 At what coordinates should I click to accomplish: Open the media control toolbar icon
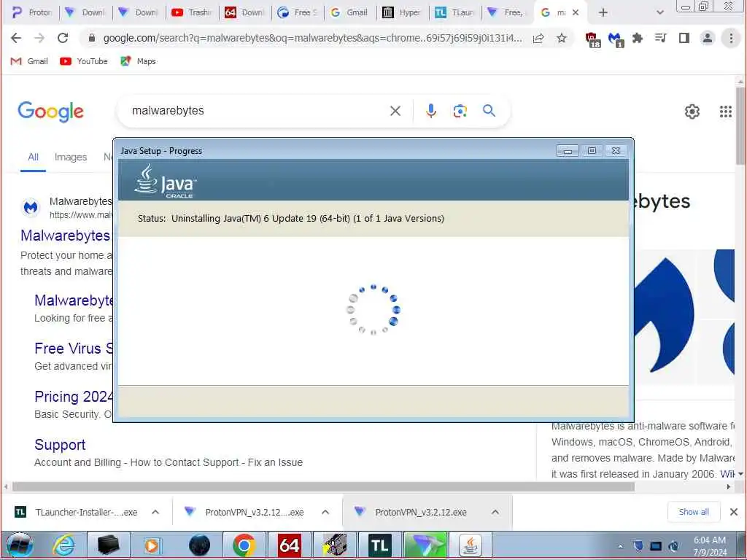(x=660, y=38)
